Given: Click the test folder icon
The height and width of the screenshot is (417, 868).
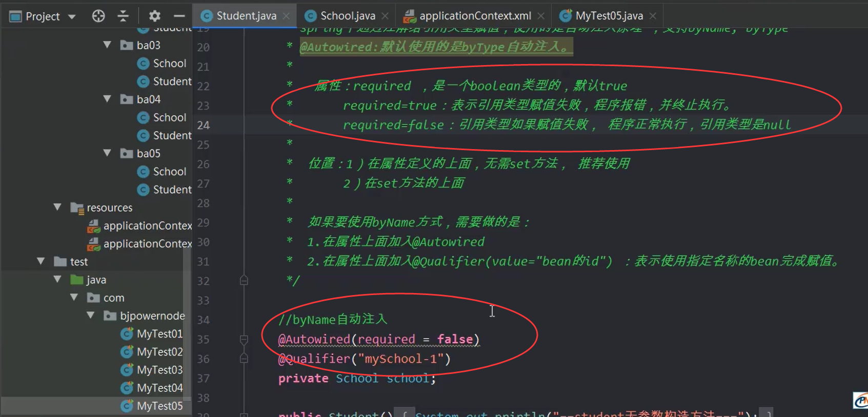Looking at the screenshot, I should coord(60,262).
